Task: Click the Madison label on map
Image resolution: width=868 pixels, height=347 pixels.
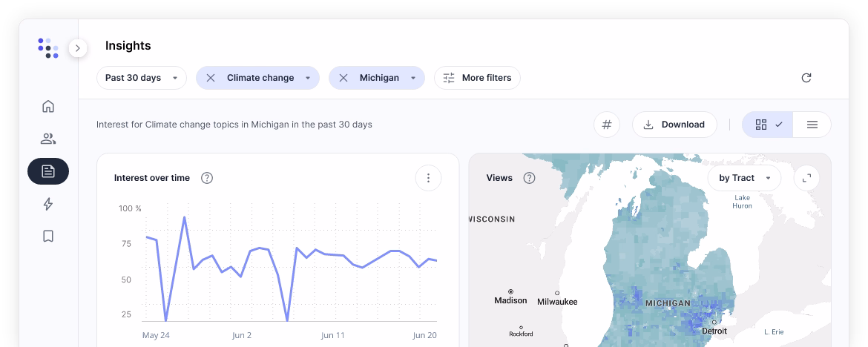Action: coord(510,300)
